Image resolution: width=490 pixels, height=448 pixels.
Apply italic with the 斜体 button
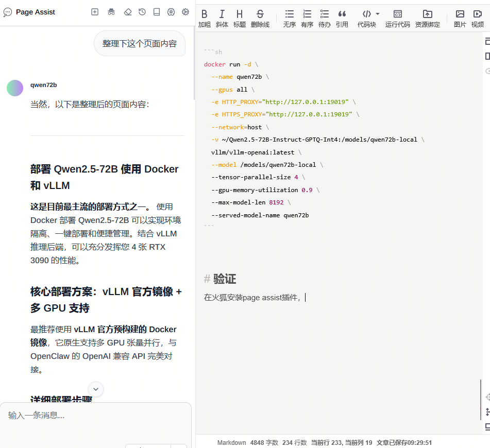[222, 18]
